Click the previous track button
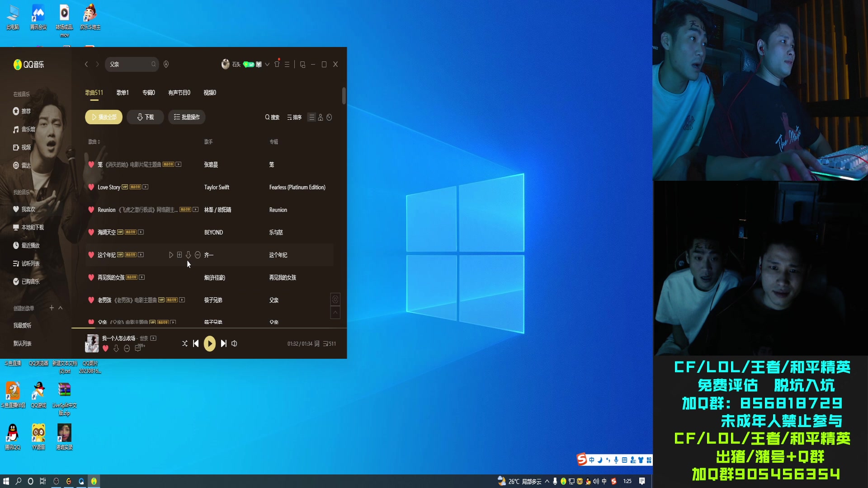This screenshot has height=488, width=868. tap(196, 343)
